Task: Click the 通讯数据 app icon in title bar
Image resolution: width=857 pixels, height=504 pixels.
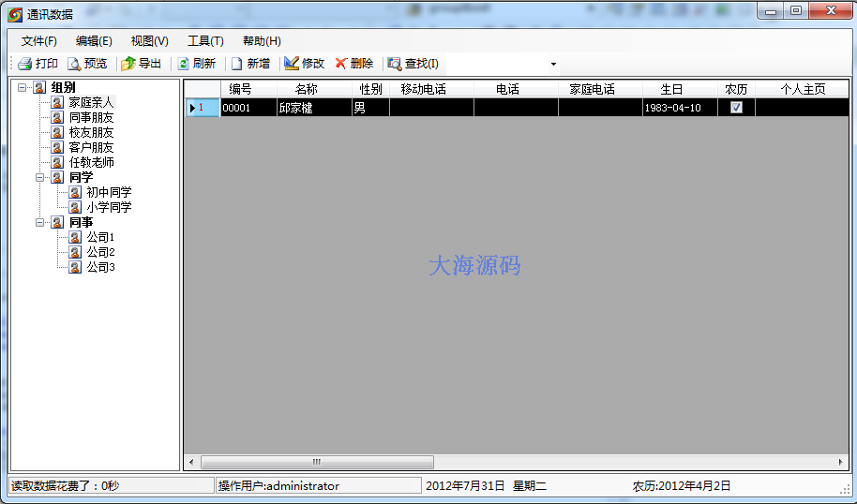Action: pos(15,14)
